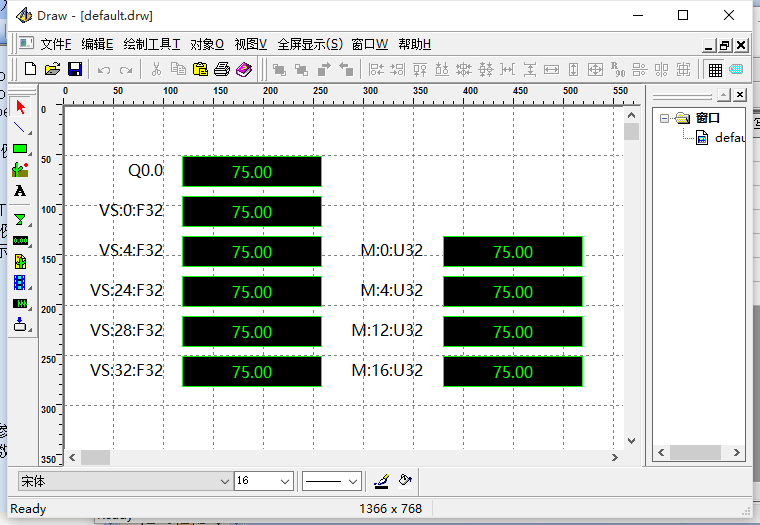
Task: Open the 帮助H menu
Action: click(414, 45)
